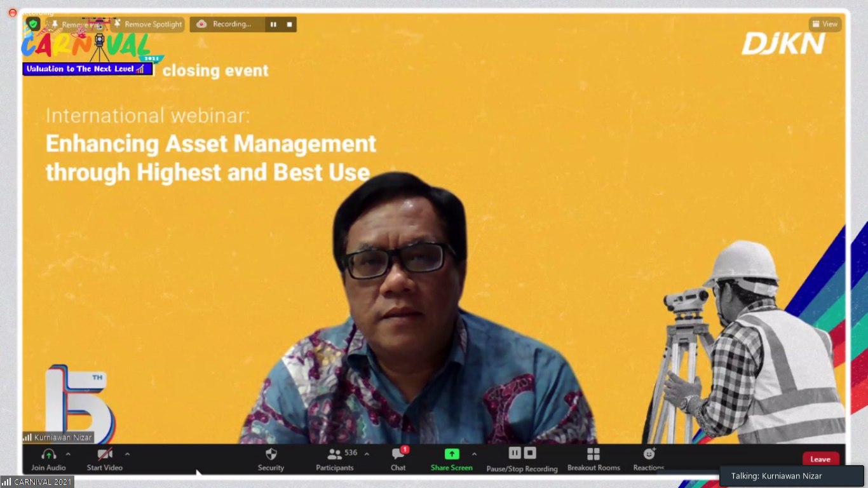Expand audio options arrow beside Join Audio
Image resolution: width=868 pixels, height=488 pixels.
pyautogui.click(x=68, y=454)
